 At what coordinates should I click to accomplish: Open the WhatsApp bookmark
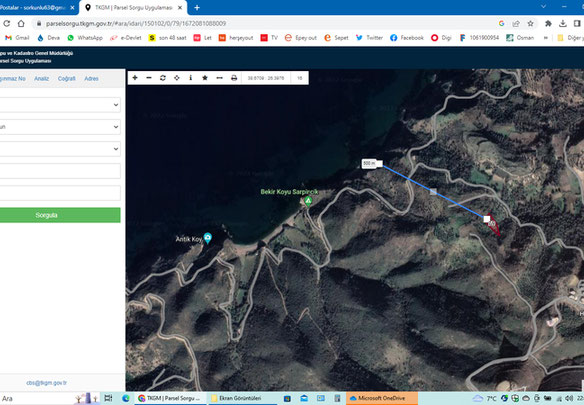[85, 38]
